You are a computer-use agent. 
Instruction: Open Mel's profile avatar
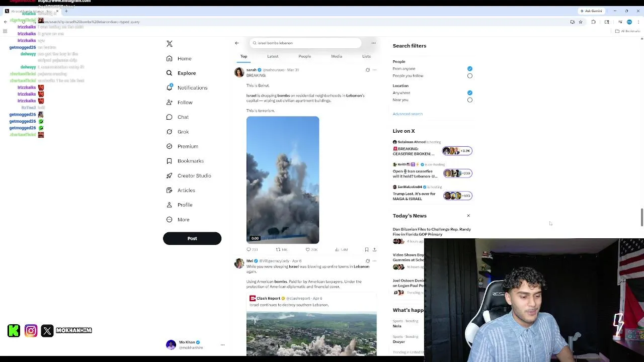(239, 263)
